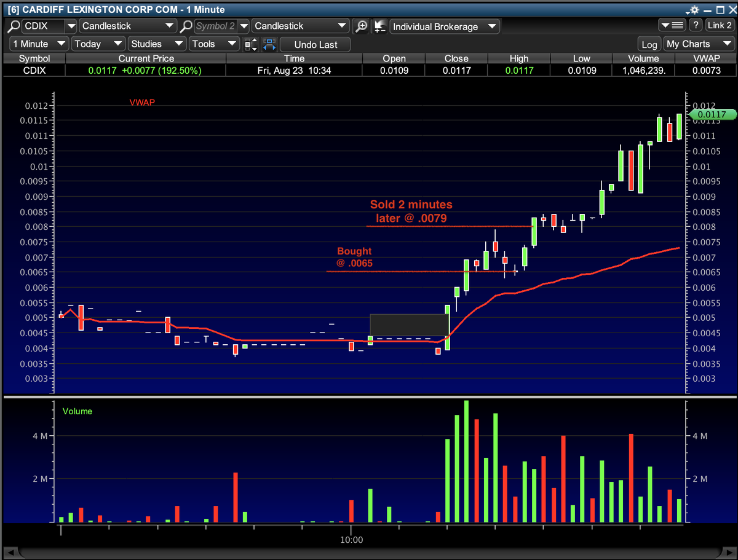Viewport: 738px width, 560px height.
Task: Click the Symbol 2 input field
Action: coord(215,26)
